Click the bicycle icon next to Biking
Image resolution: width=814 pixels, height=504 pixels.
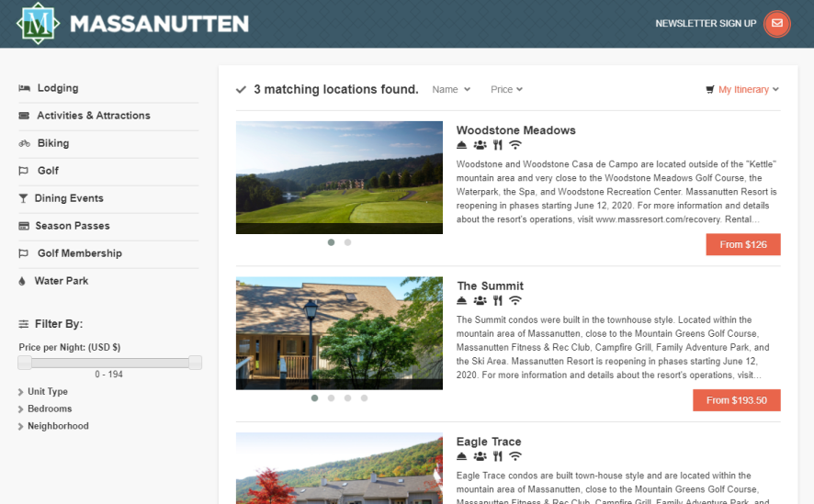pos(24,143)
